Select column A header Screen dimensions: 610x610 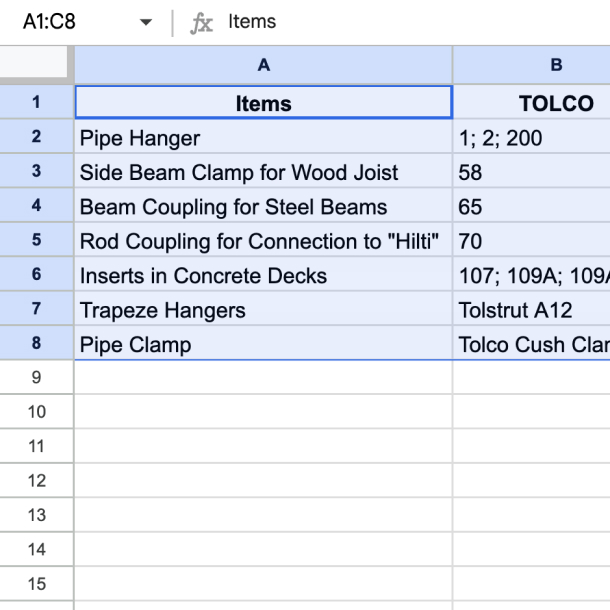[263, 65]
